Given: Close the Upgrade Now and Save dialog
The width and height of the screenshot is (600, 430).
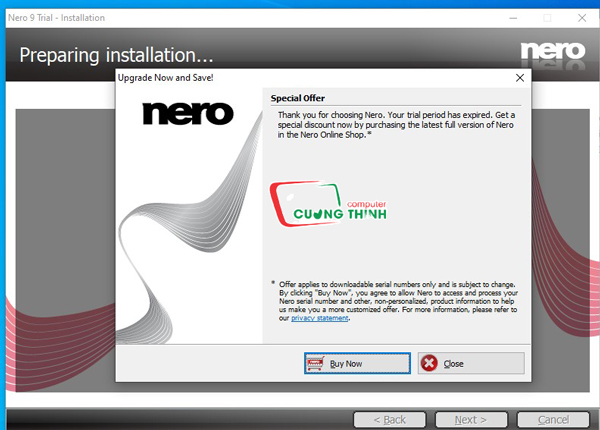Looking at the screenshot, I should point(520,78).
